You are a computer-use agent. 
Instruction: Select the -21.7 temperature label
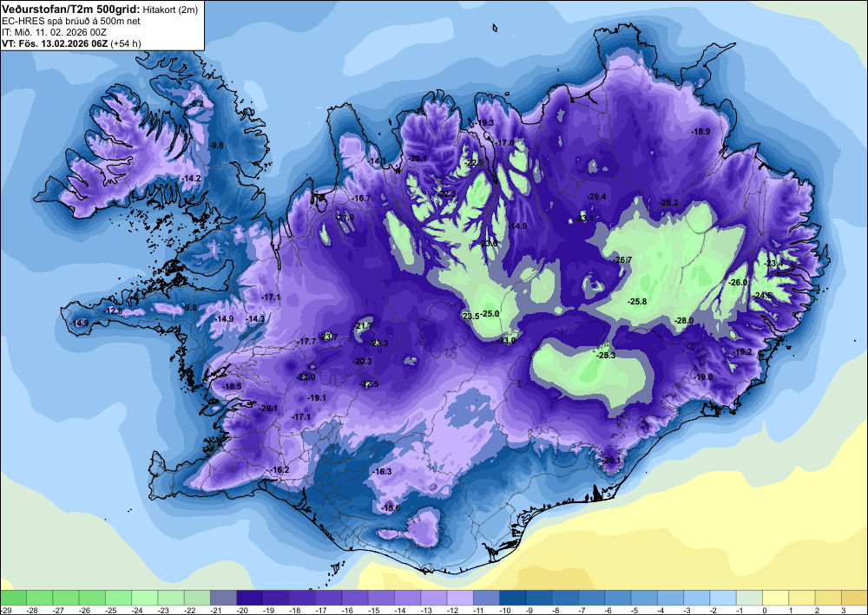(363, 326)
